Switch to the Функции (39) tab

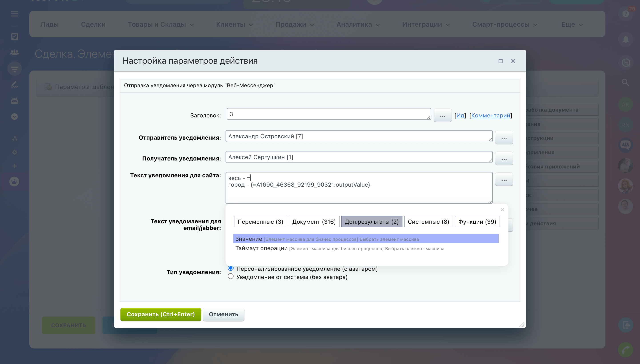(477, 222)
